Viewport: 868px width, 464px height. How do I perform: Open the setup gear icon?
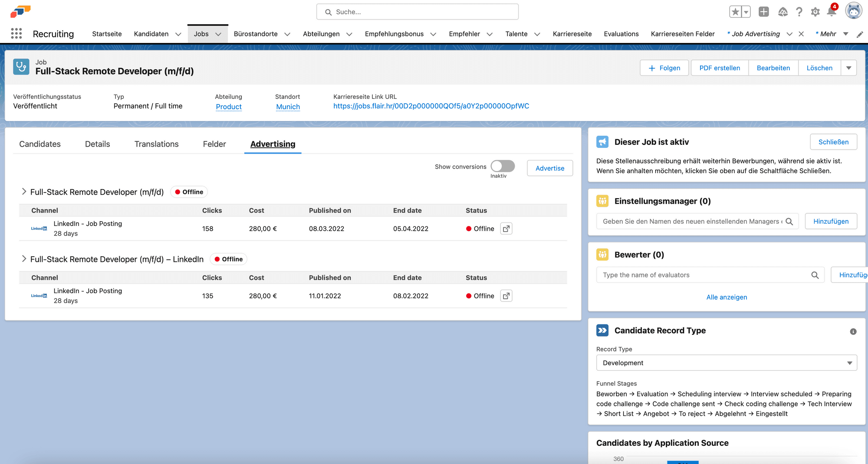point(815,12)
